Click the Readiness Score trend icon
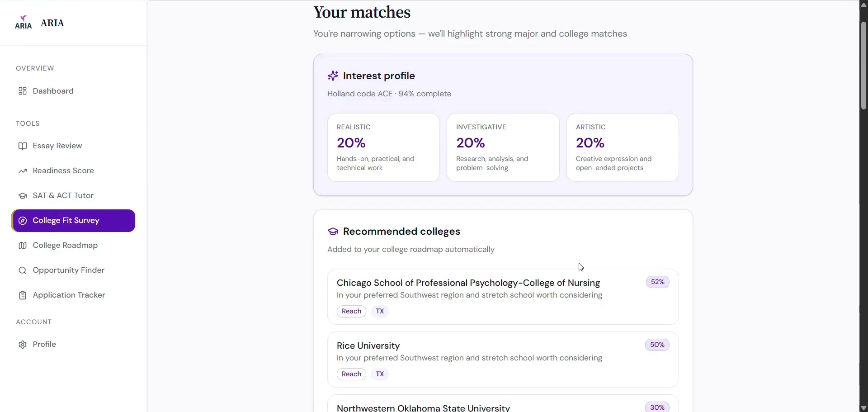Viewport: 868px width, 412px height. click(23, 171)
